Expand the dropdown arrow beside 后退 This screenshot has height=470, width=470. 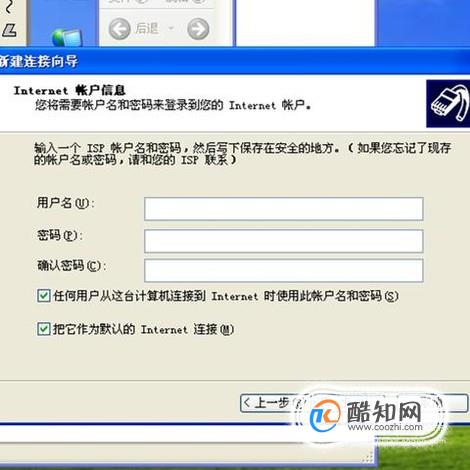171,28
